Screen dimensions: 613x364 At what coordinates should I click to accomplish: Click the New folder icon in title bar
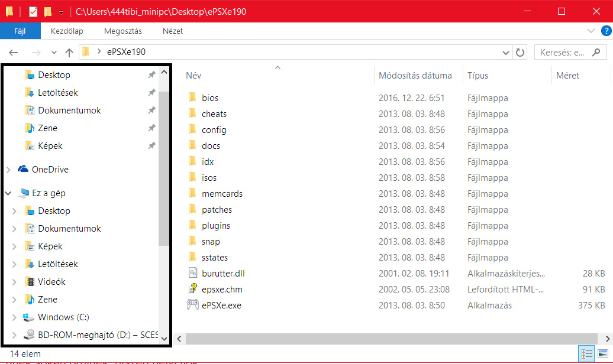click(x=48, y=12)
